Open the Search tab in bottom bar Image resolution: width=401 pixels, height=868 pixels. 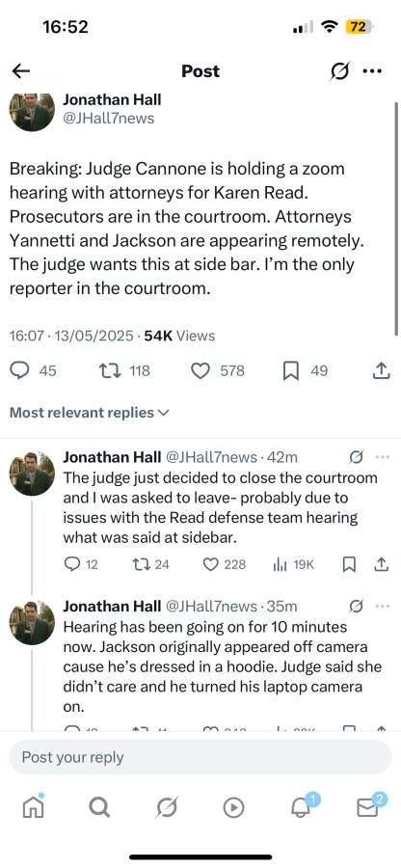(99, 807)
